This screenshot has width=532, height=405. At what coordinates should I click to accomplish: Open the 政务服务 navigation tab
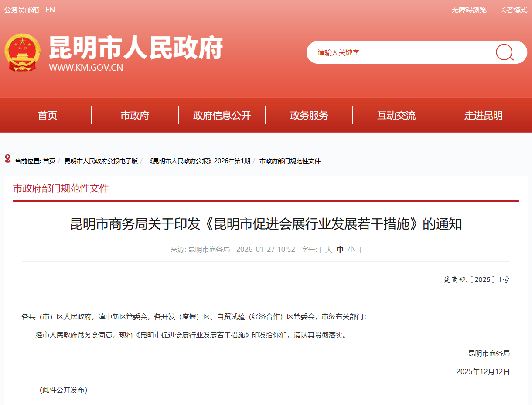[309, 116]
